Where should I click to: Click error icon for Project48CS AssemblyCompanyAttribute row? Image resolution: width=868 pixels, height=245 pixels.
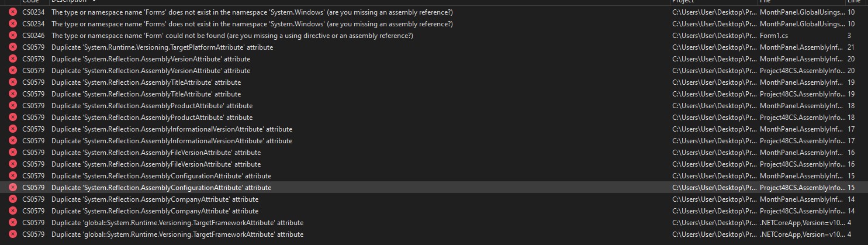(13, 211)
